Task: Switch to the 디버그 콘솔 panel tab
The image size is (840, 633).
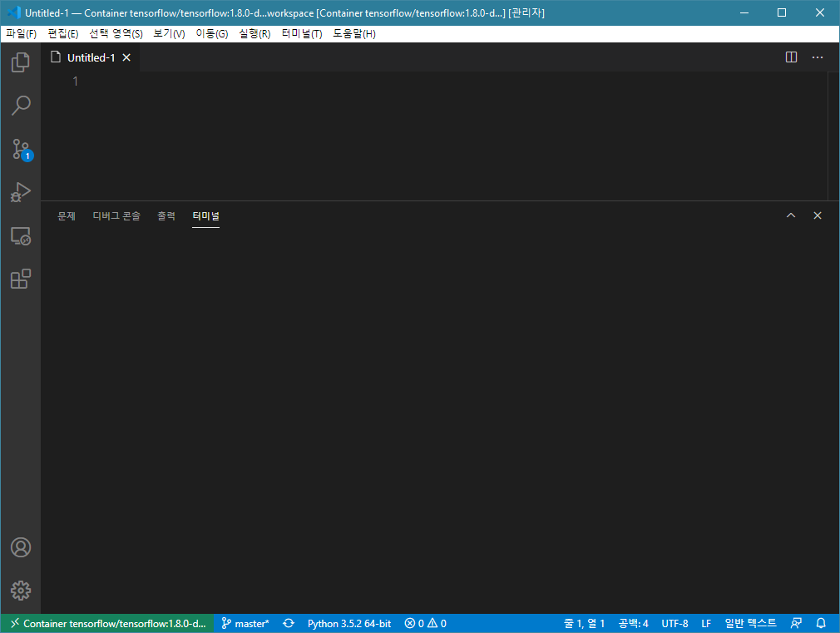Action: pyautogui.click(x=116, y=216)
